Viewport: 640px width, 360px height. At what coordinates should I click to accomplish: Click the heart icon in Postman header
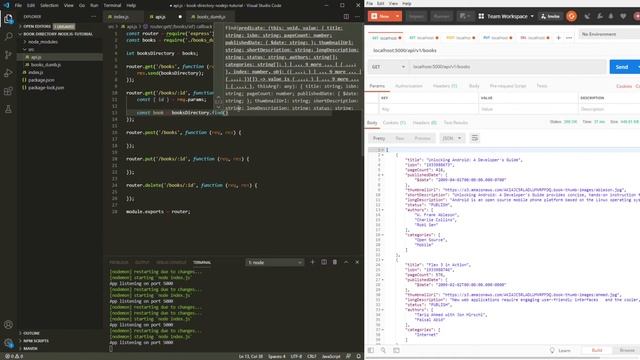click(x=623, y=16)
